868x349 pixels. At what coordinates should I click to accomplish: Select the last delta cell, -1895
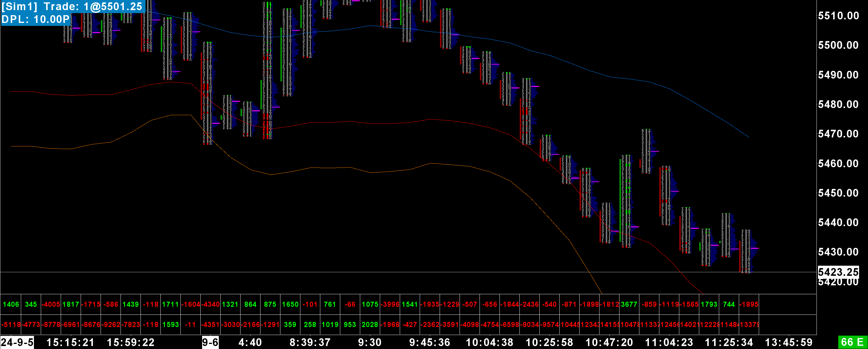click(748, 304)
